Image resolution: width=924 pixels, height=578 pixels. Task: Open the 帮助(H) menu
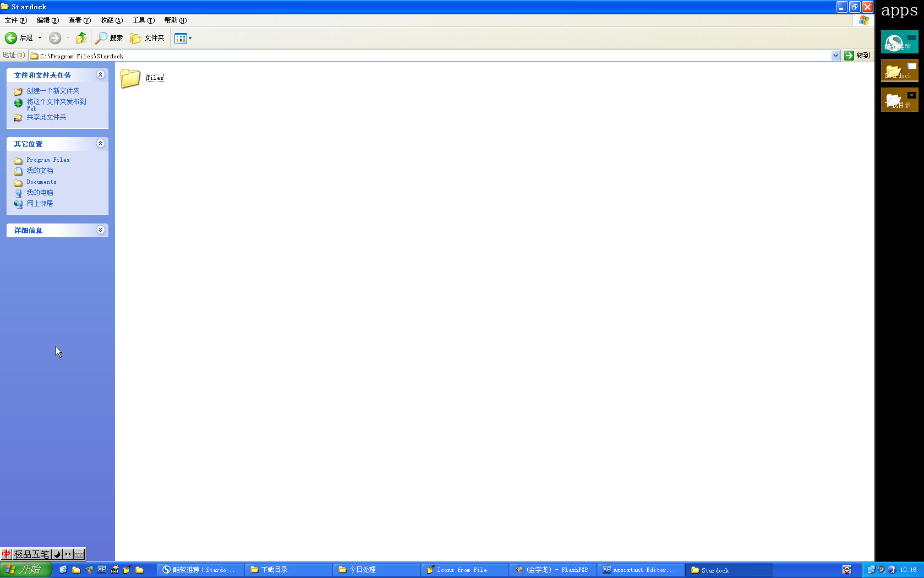pyautogui.click(x=176, y=20)
